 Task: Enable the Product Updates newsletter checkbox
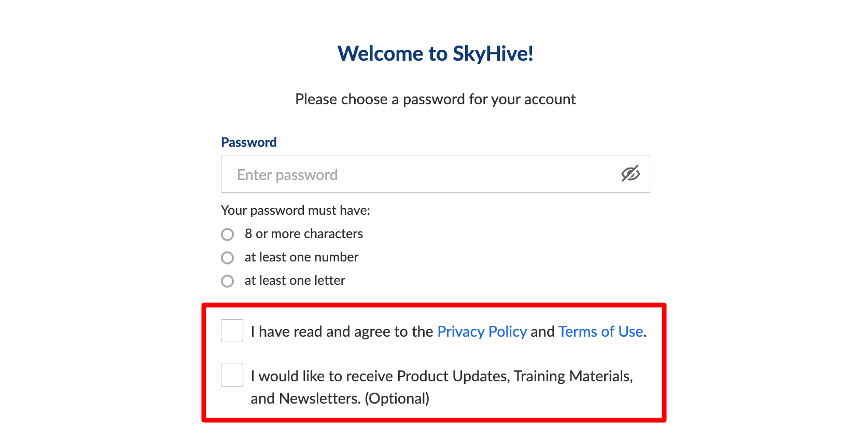232,375
